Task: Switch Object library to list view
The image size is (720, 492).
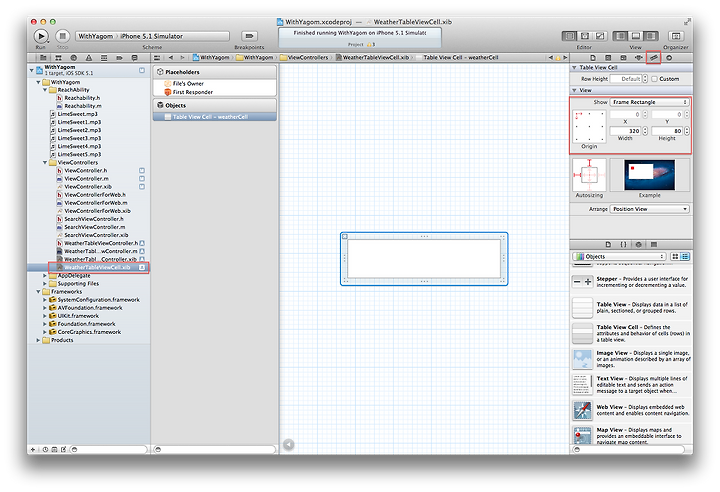Action: coord(685,256)
